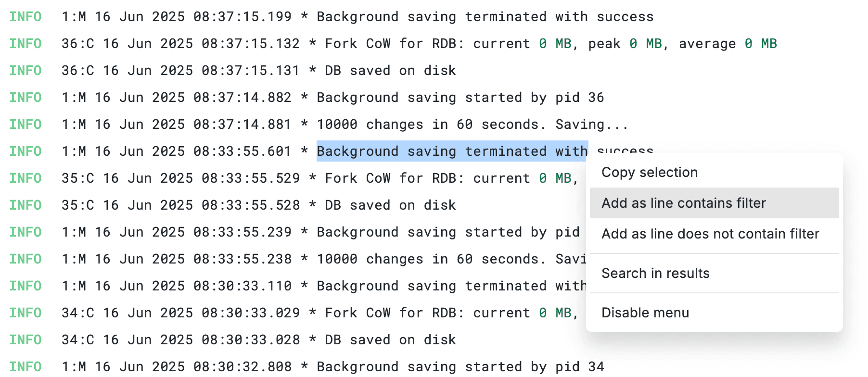Click the DB saved on disk line at 08:33:55.528
The height and width of the screenshot is (377, 868).
390,205
